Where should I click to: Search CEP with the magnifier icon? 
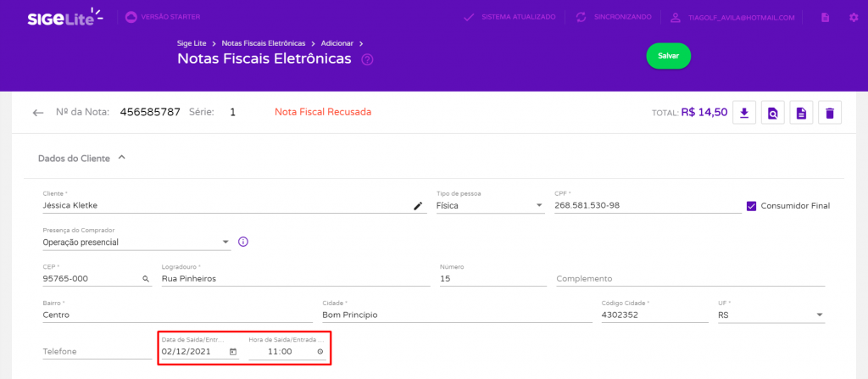point(146,279)
